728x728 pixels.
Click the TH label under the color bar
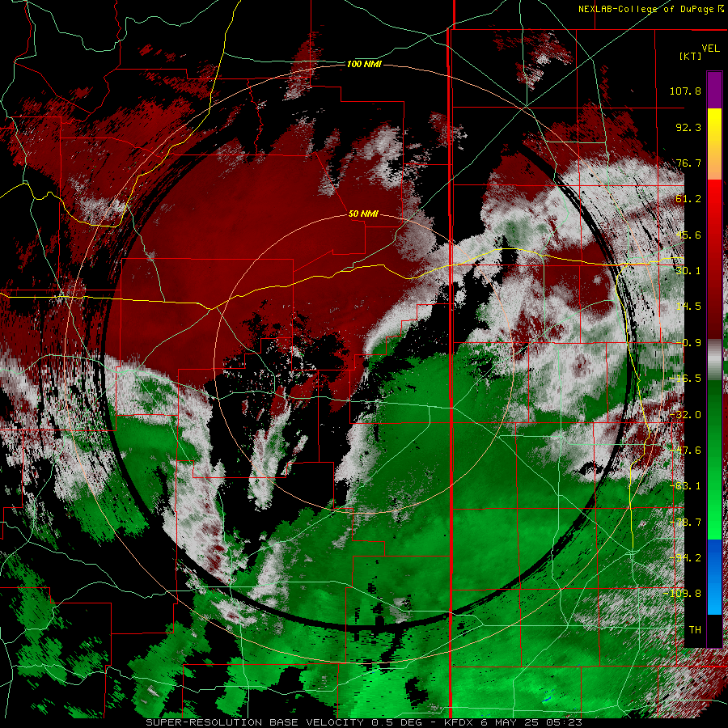point(695,630)
